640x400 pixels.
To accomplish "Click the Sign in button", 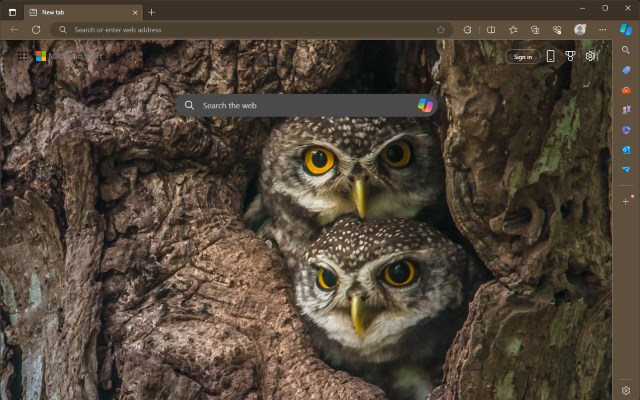I will coord(522,57).
